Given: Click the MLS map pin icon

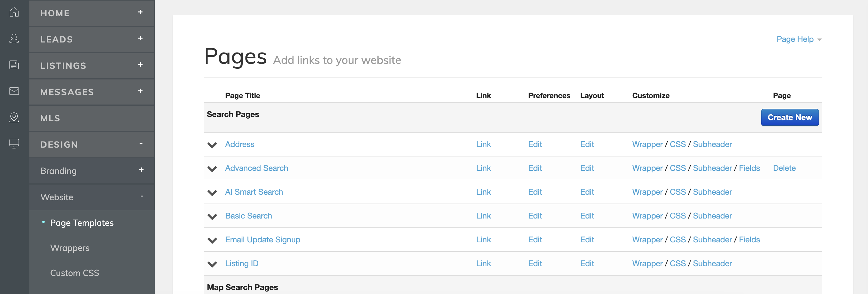Looking at the screenshot, I should (14, 117).
